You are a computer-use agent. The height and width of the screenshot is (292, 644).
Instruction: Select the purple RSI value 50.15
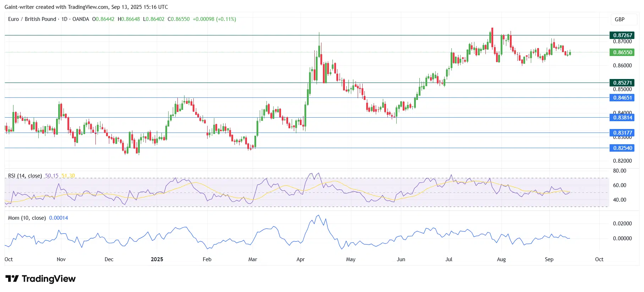[x=51, y=176]
